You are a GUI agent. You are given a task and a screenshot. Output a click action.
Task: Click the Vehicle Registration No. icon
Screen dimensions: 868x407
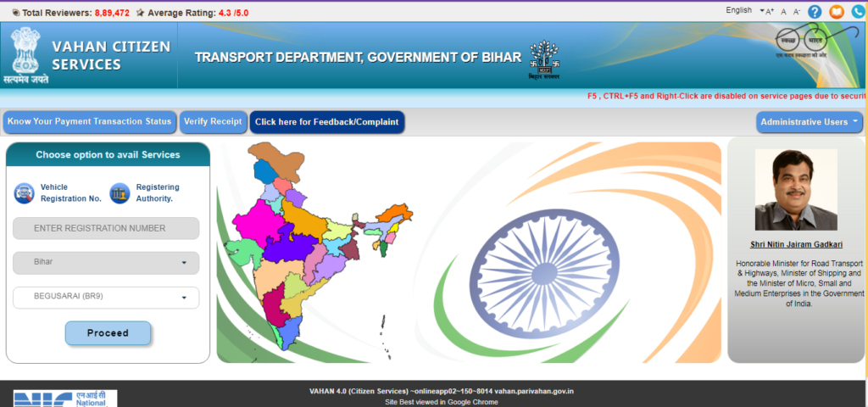tap(24, 192)
